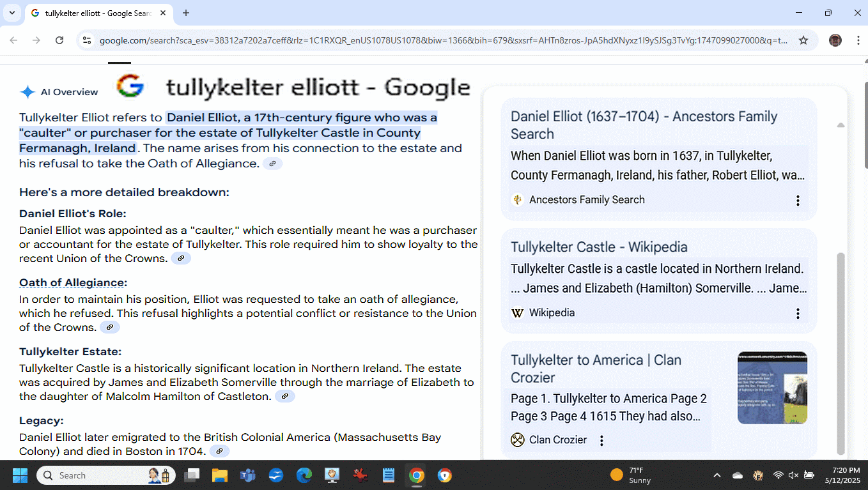Click the muted speaker volume icon

pos(793,475)
